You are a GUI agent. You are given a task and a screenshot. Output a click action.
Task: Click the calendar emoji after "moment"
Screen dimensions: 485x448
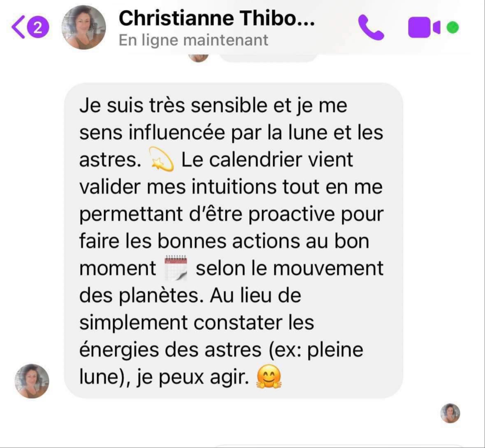pos(176,268)
